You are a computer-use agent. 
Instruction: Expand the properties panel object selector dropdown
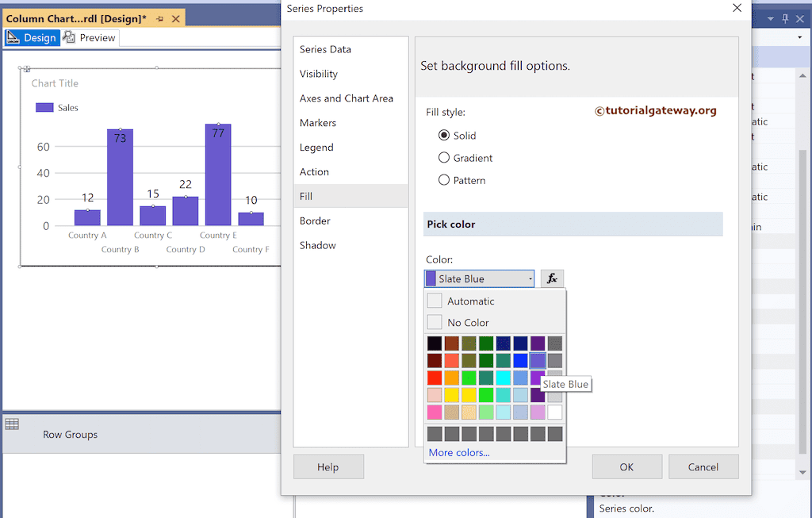pyautogui.click(x=800, y=37)
